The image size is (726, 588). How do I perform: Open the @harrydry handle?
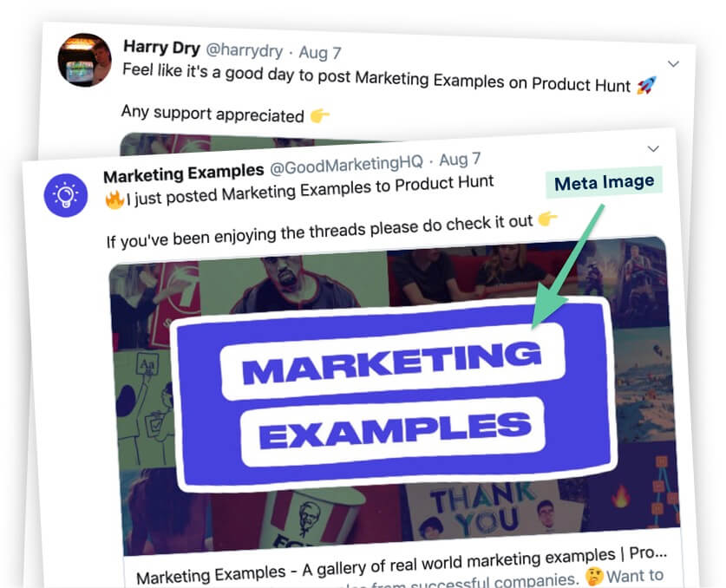244,50
